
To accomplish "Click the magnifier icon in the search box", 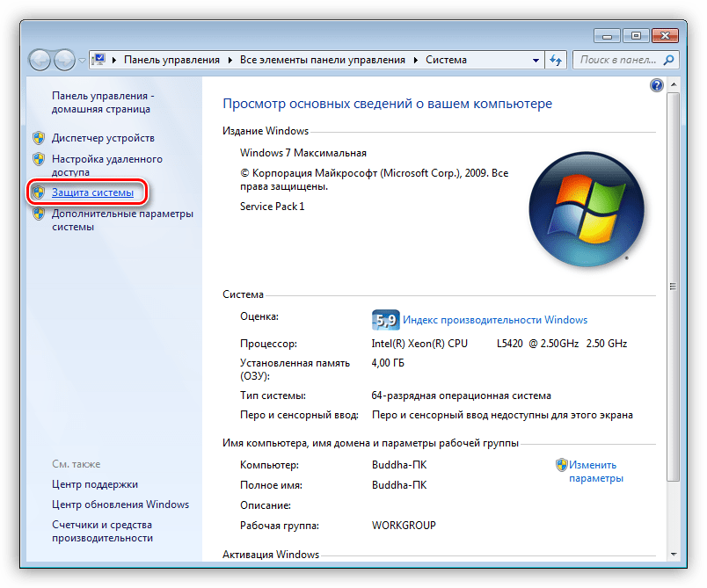I will pos(669,60).
